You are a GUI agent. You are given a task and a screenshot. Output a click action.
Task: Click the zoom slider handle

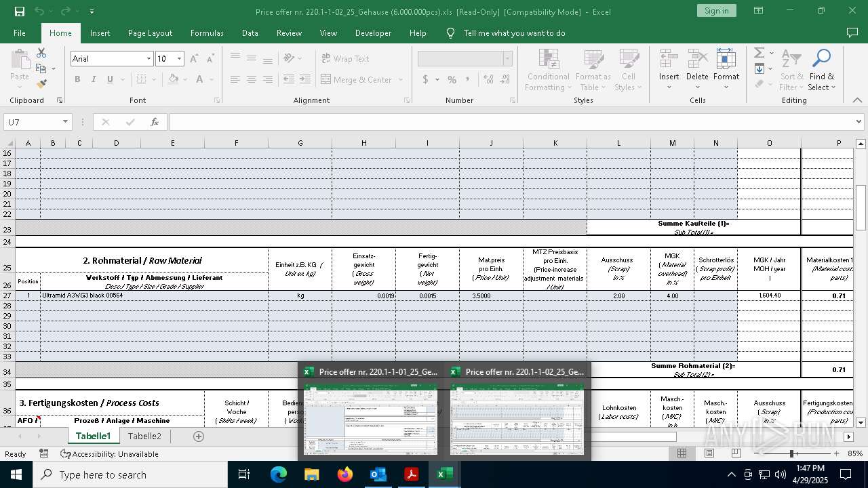(x=791, y=453)
